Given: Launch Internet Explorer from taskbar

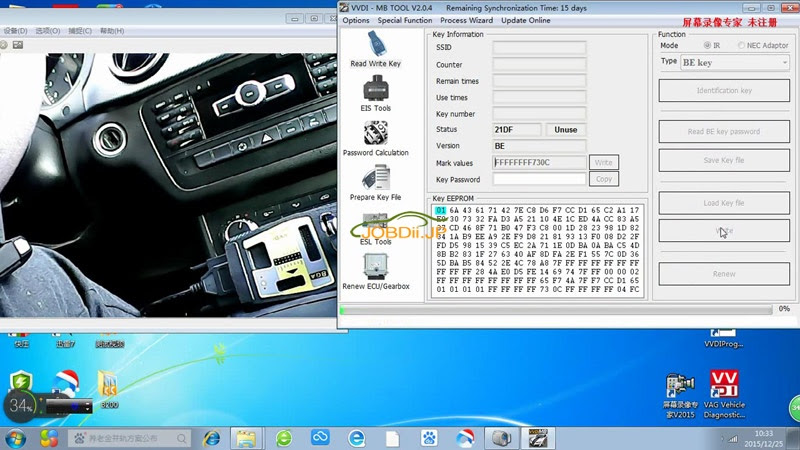Looking at the screenshot, I should tap(211, 438).
